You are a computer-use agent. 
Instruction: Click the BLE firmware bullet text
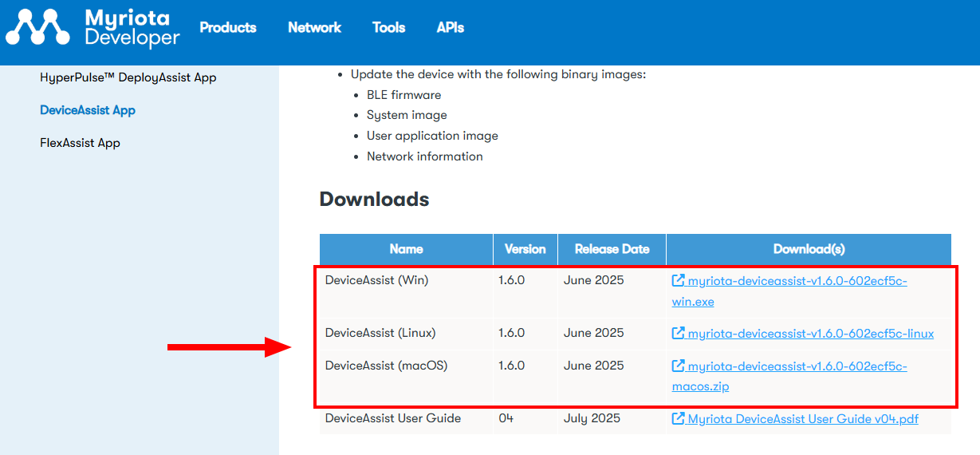[404, 94]
